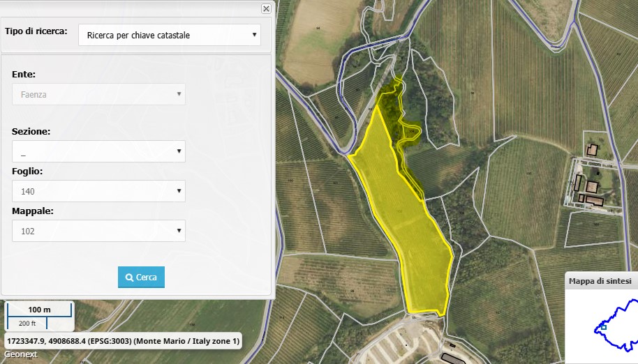Open the Tipo di ricerca dropdown
The image size is (638, 364).
(x=169, y=35)
